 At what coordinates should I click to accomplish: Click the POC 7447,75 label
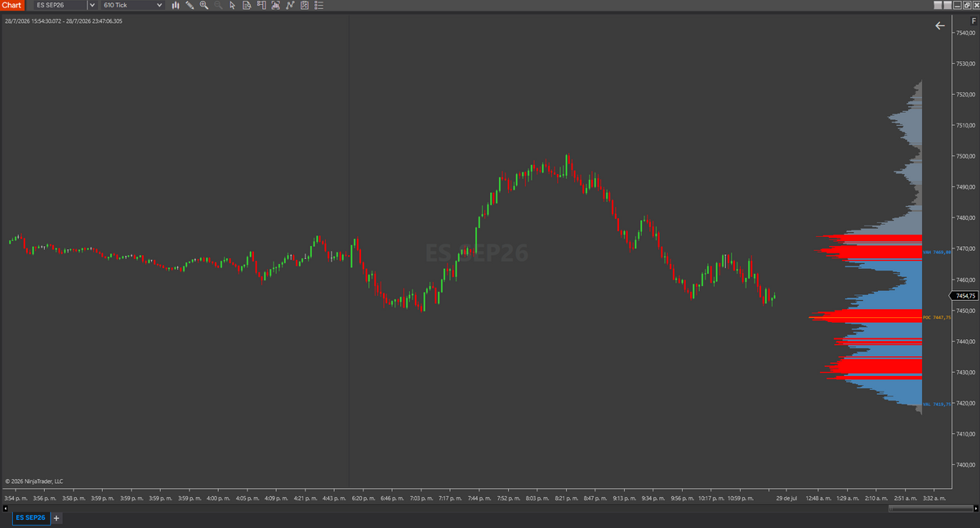tap(937, 317)
